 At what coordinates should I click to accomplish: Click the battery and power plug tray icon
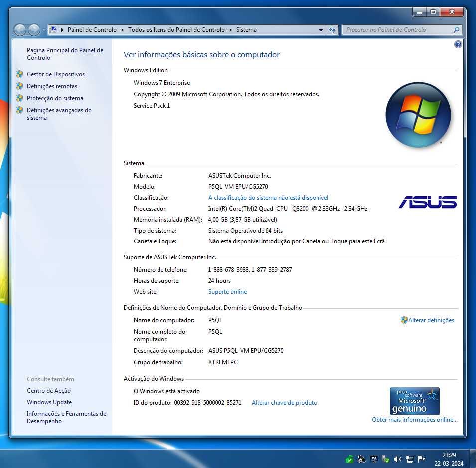pyautogui.click(x=386, y=459)
